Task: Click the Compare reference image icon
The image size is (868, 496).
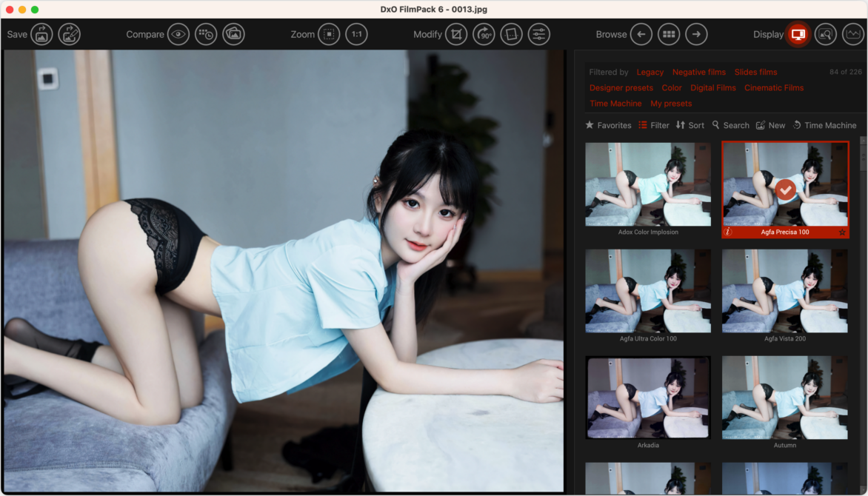Action: click(x=233, y=34)
